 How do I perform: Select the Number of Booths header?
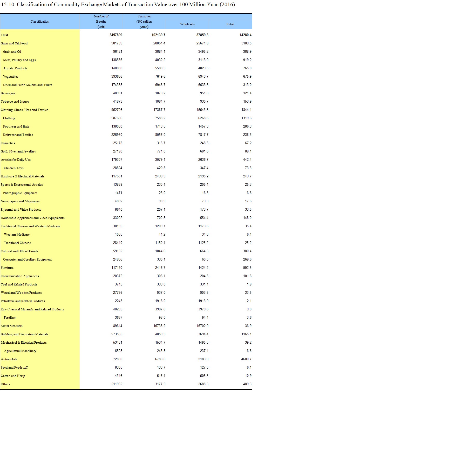coord(101,22)
